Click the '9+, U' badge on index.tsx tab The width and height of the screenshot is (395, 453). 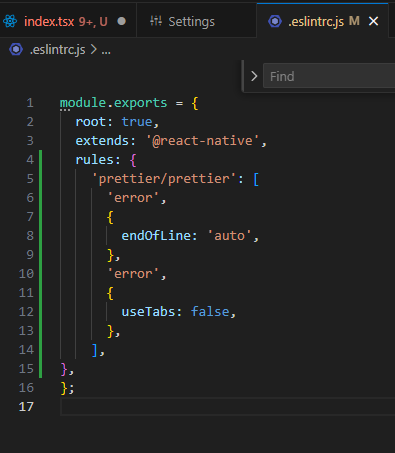pyautogui.click(x=93, y=22)
